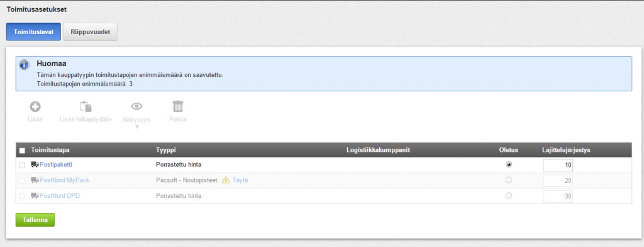Click the yellow warning icon beside Täytä
This screenshot has height=247, width=644.
[x=226, y=180]
